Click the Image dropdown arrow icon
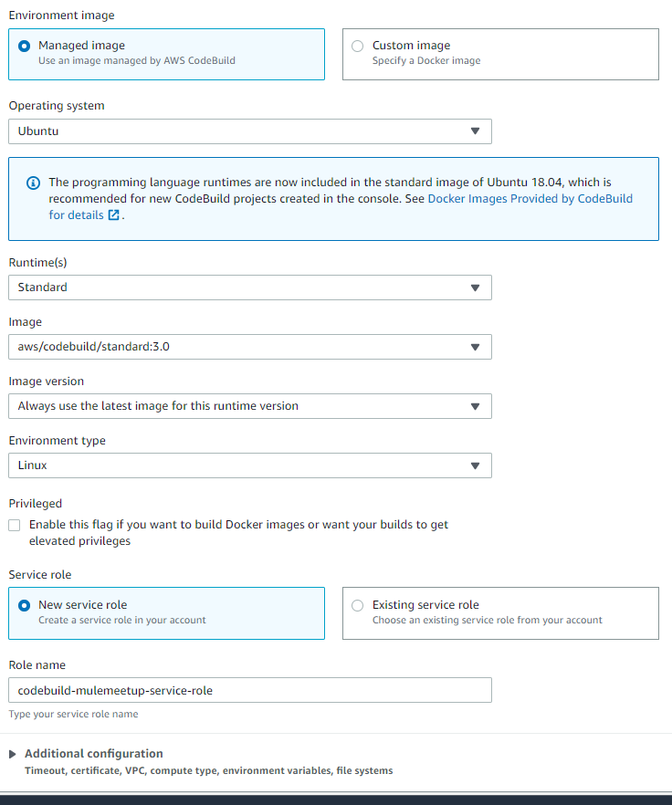 point(475,347)
